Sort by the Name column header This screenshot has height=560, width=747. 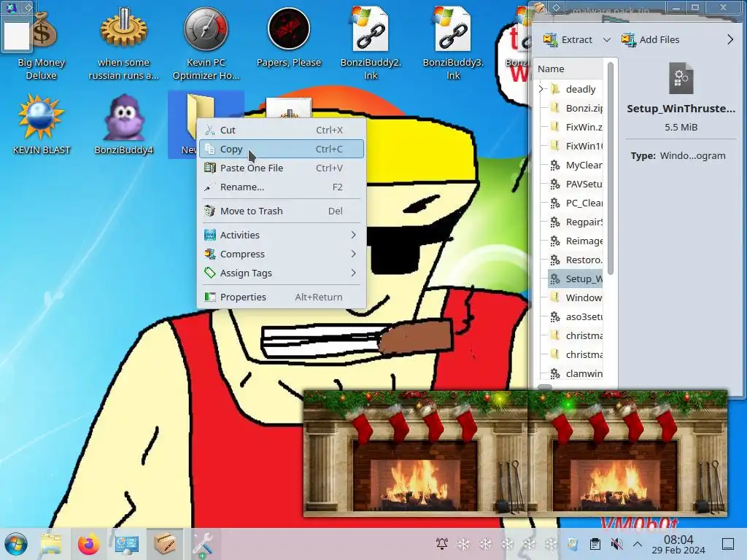click(x=569, y=69)
